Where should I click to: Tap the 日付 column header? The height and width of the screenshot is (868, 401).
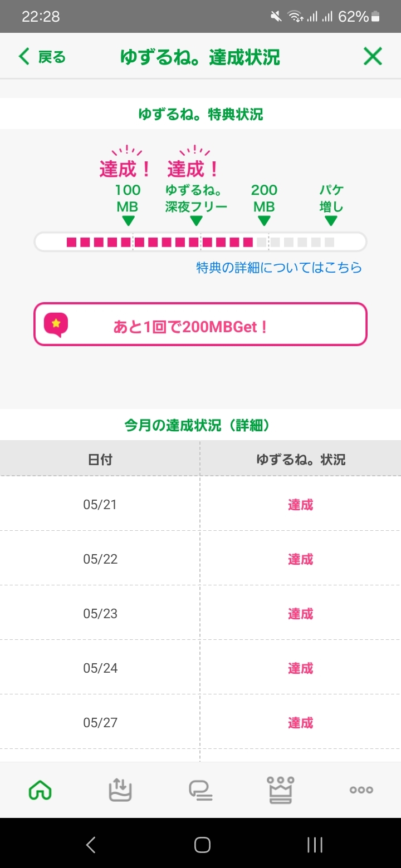tap(100, 459)
